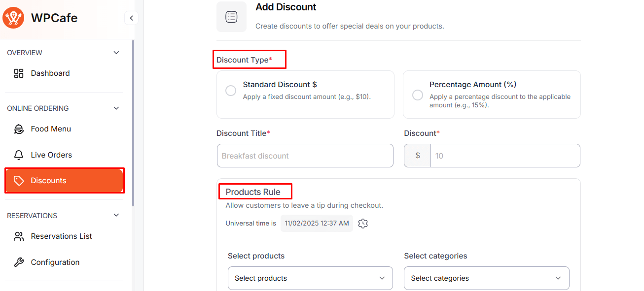This screenshot has height=291, width=644.
Task: Open the Select products dropdown
Action: (310, 278)
